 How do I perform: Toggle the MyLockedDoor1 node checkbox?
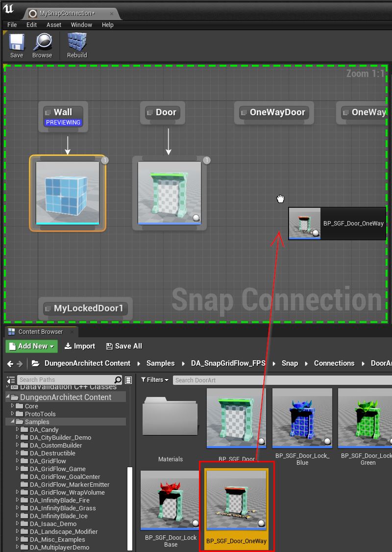point(48,309)
